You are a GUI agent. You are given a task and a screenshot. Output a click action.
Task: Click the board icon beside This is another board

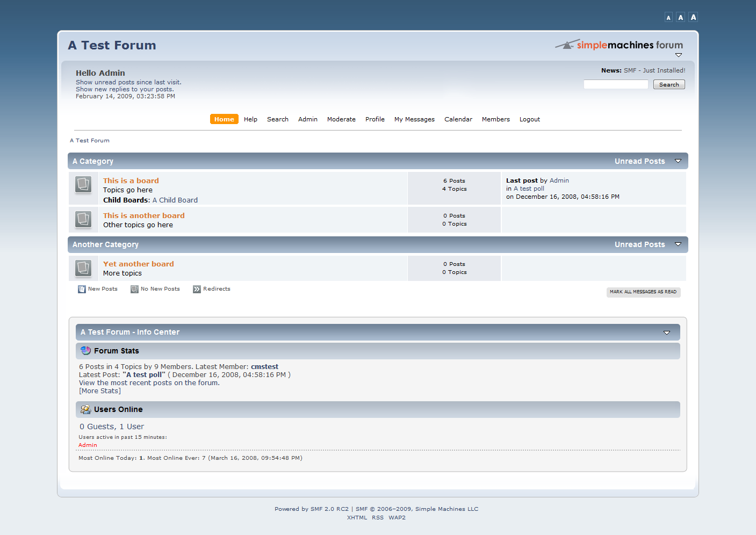83,219
